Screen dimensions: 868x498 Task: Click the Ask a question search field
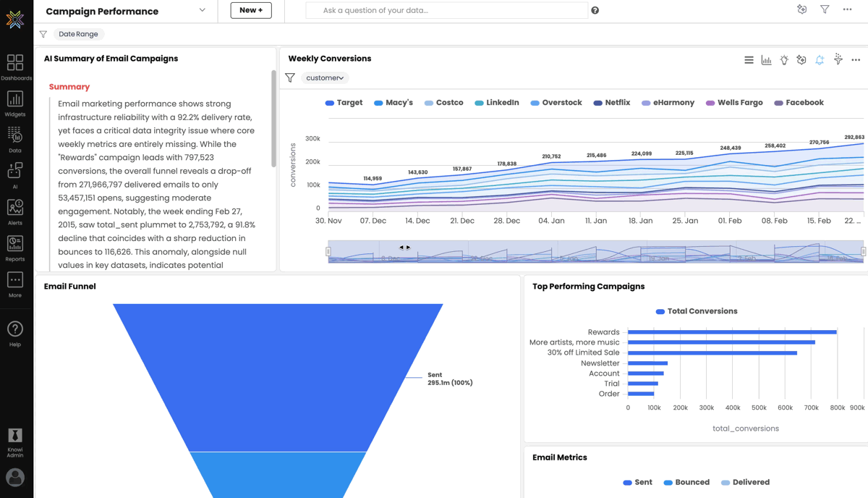(446, 10)
